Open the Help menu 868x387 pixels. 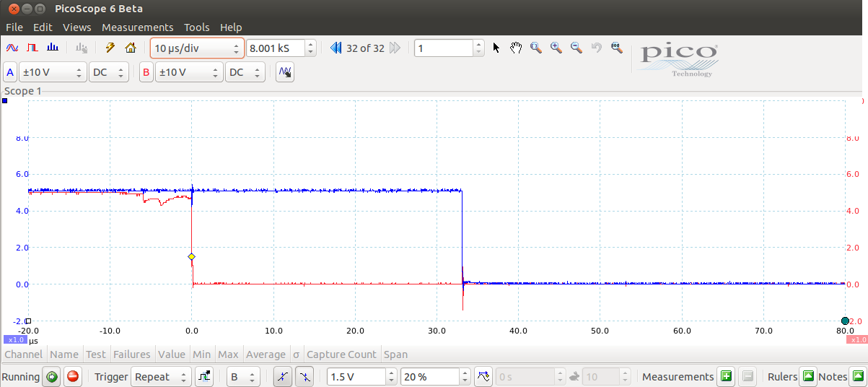[x=231, y=27]
